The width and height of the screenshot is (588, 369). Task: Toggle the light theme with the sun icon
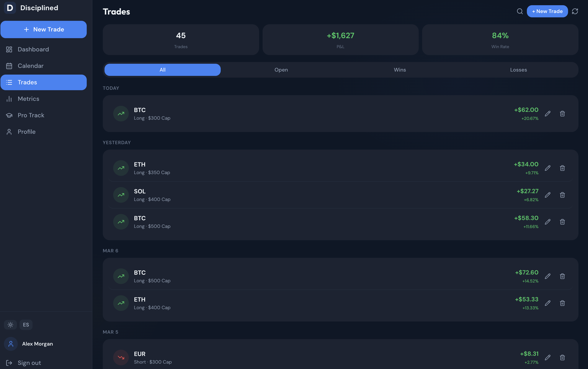click(10, 325)
